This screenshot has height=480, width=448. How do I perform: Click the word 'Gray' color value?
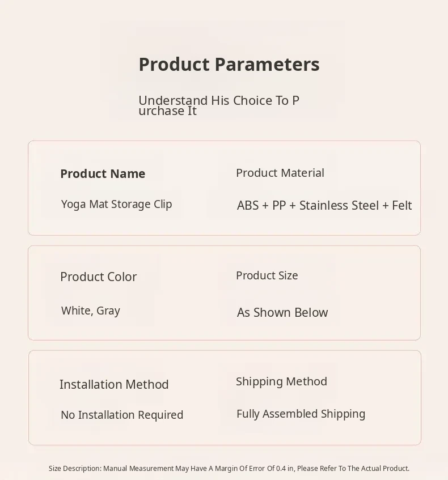[x=108, y=311]
